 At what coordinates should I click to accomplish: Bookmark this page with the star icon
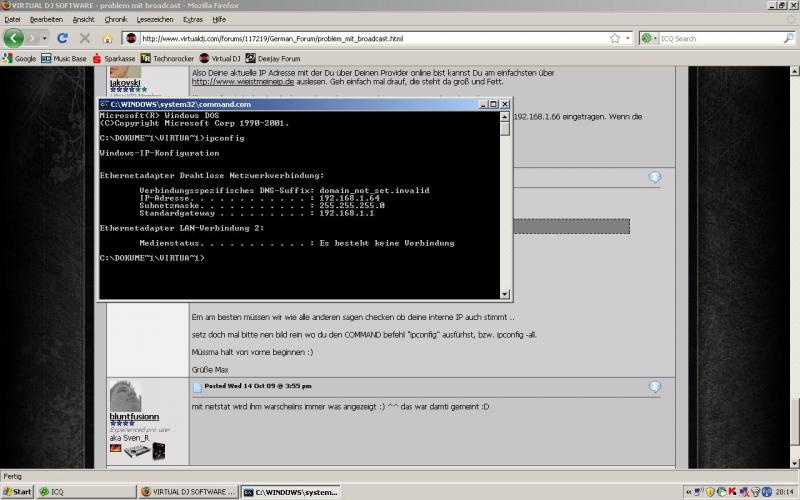pyautogui.click(x=615, y=38)
